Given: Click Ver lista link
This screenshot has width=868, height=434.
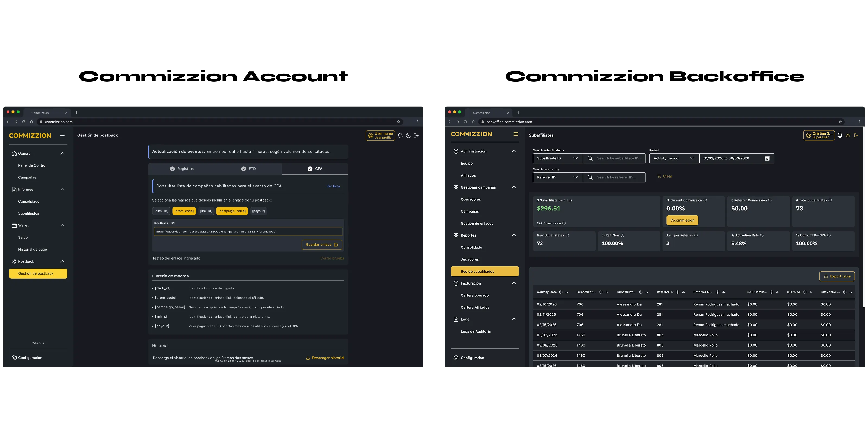Looking at the screenshot, I should (x=333, y=186).
